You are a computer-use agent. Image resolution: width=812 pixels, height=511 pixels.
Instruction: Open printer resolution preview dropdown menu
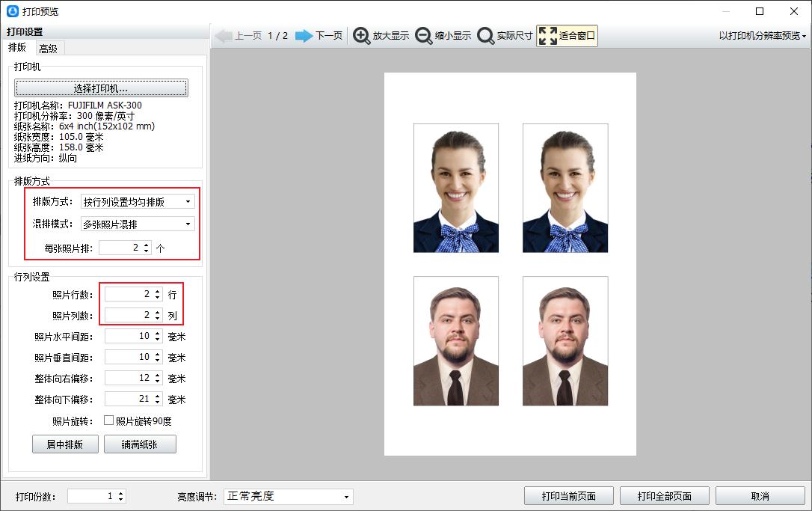coord(762,36)
